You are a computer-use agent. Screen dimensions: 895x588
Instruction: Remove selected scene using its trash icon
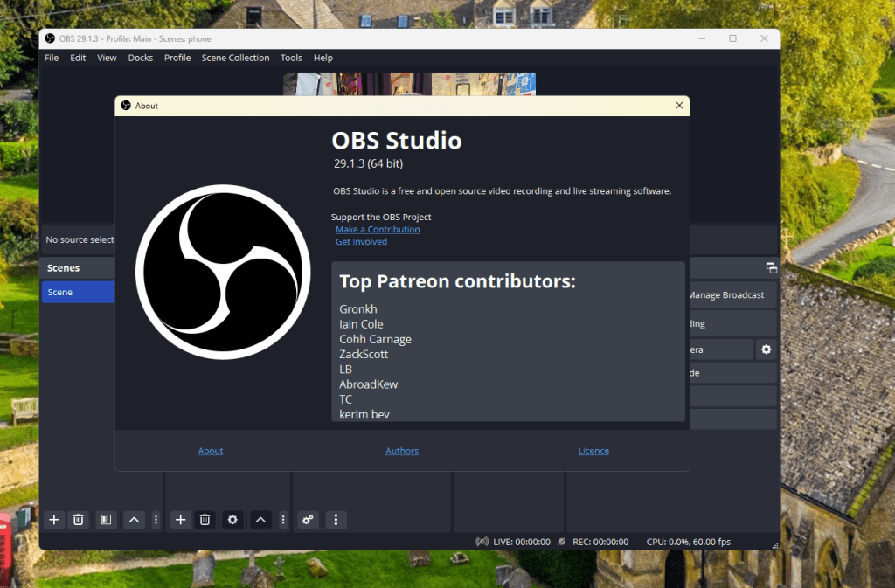[78, 520]
